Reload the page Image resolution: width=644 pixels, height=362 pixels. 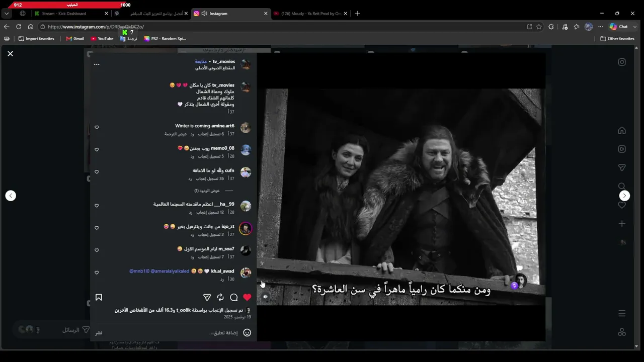click(x=19, y=27)
